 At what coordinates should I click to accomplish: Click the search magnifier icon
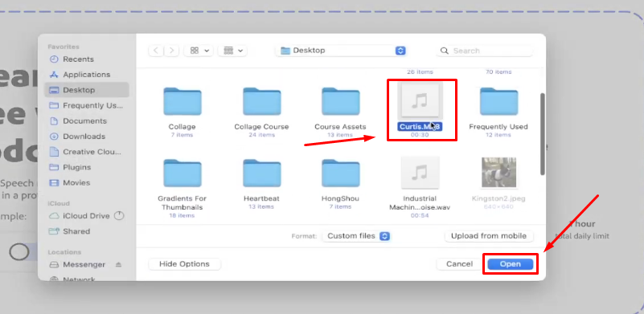(x=444, y=51)
